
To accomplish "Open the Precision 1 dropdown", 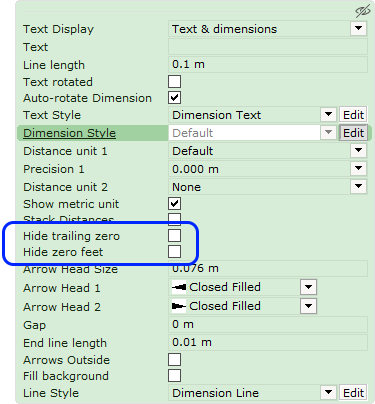I will coord(358,169).
